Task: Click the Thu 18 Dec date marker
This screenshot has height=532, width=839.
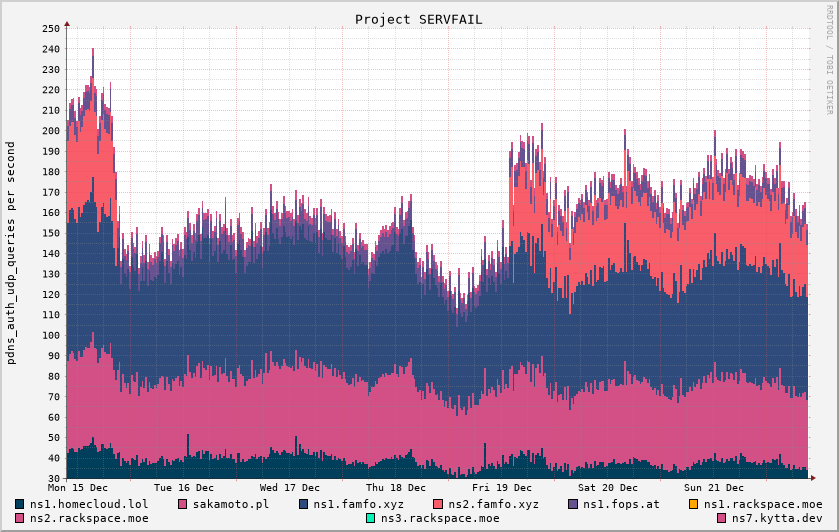Action: pos(389,487)
